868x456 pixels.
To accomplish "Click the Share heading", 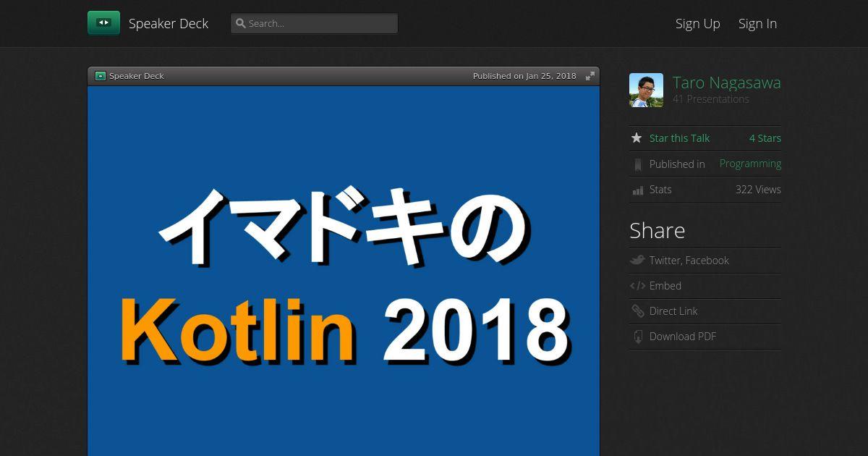I will [x=657, y=230].
